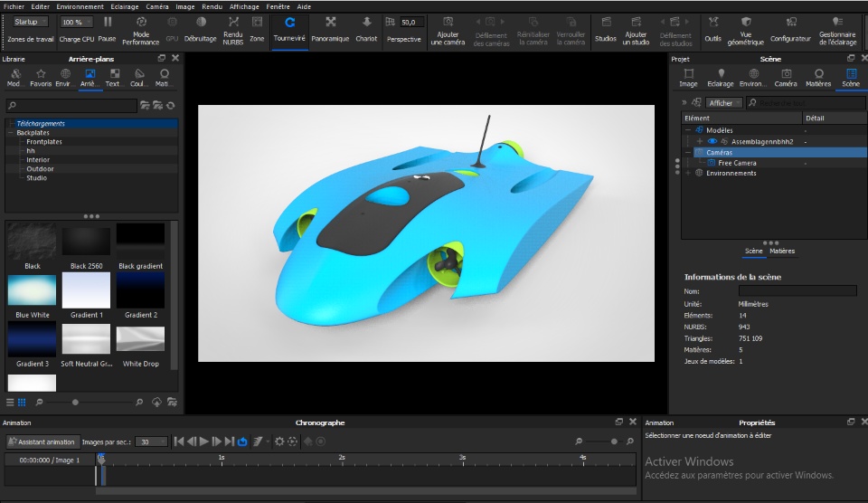Image resolution: width=868 pixels, height=503 pixels.
Task: Switch library to list view
Action: pos(10,403)
